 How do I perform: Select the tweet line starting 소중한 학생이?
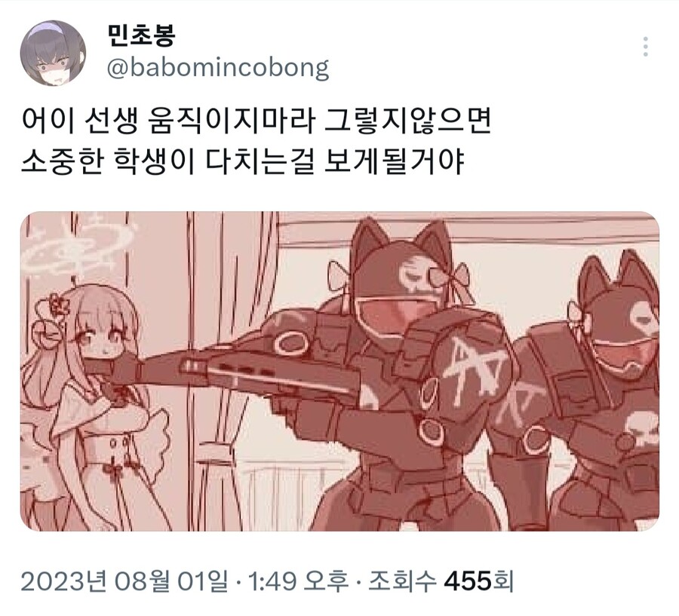tap(242, 161)
